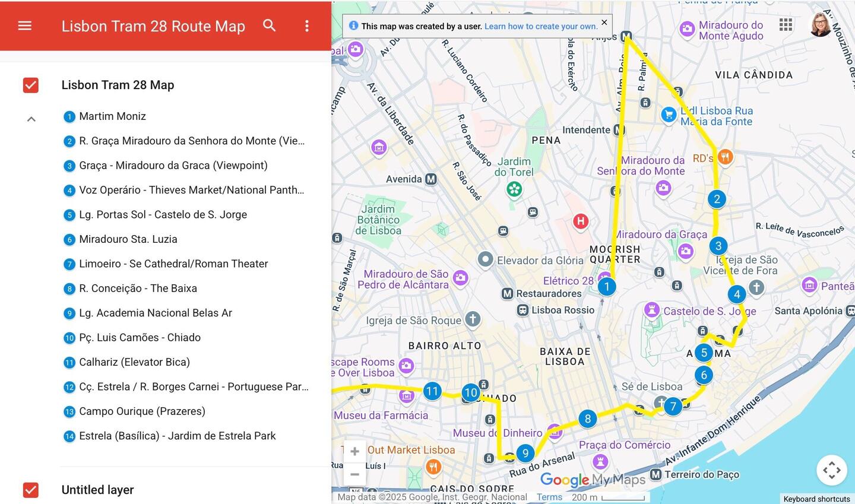The height and width of the screenshot is (504, 855).
Task: Click the map pan/move control button
Action: [x=831, y=470]
